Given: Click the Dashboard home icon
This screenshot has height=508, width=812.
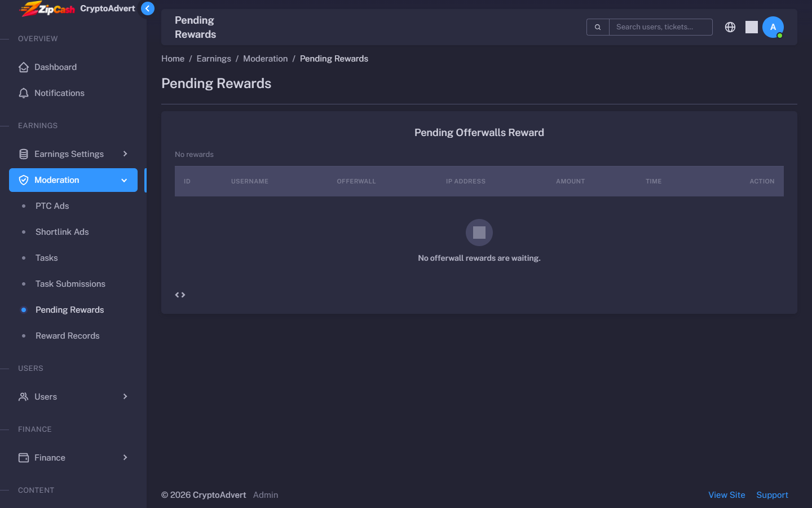Looking at the screenshot, I should [x=24, y=67].
